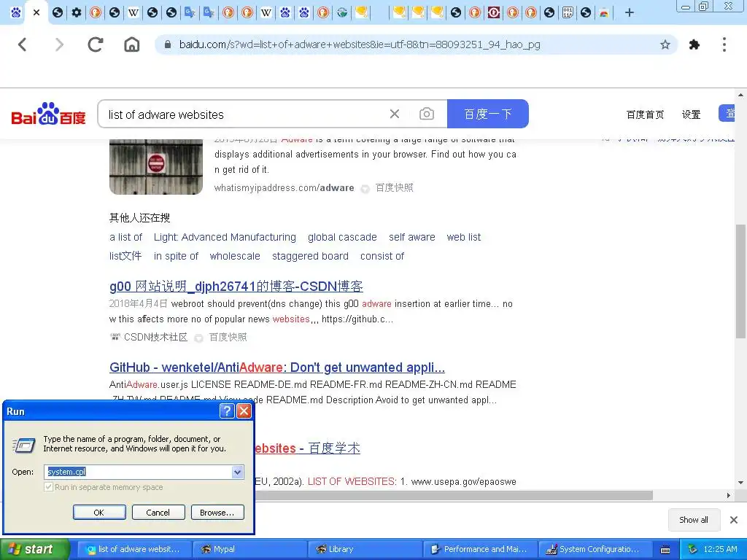Screen dimensions: 747x560
Task: Click the vertical page scrollbar thumb
Action: (740, 281)
